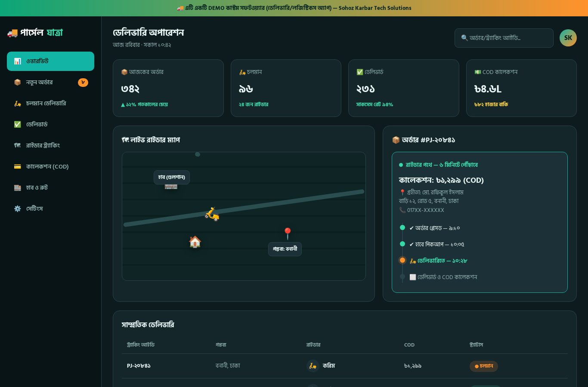Image resolution: width=588 pixels, height=387 pixels.
Task: Click the phone icon beside 017XX-XXXXXX
Action: coord(402,210)
